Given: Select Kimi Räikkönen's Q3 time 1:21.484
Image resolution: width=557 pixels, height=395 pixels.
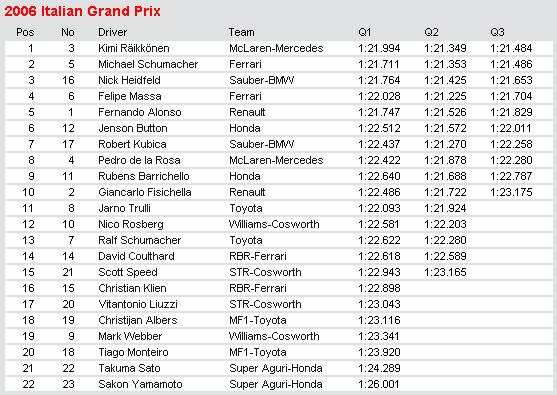Looking at the screenshot, I should coord(511,48).
